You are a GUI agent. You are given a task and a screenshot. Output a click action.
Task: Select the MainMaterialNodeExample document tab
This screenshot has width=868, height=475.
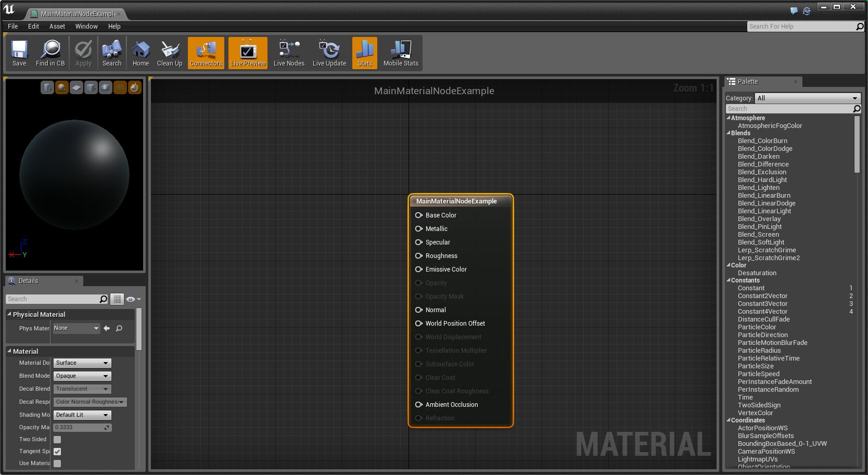point(78,15)
